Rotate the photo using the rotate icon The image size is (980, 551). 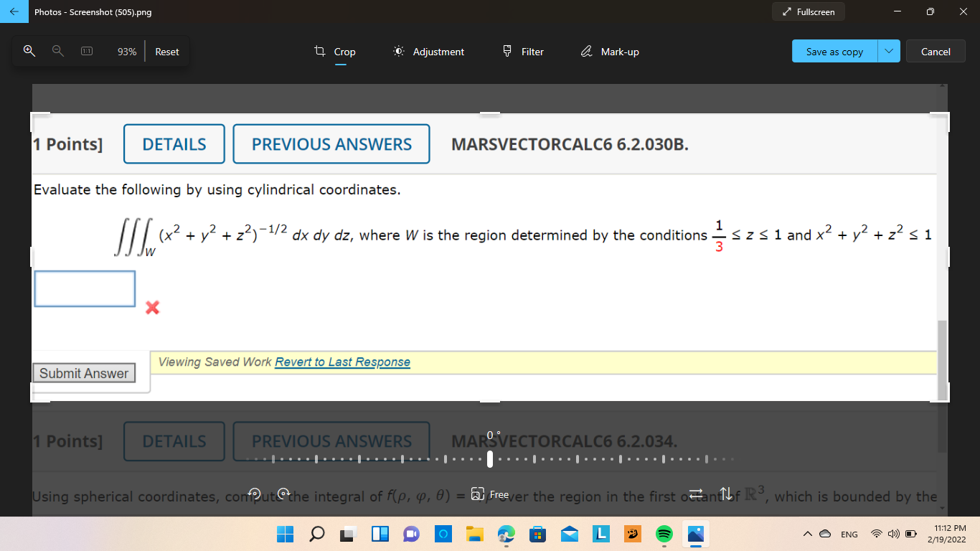coord(254,493)
